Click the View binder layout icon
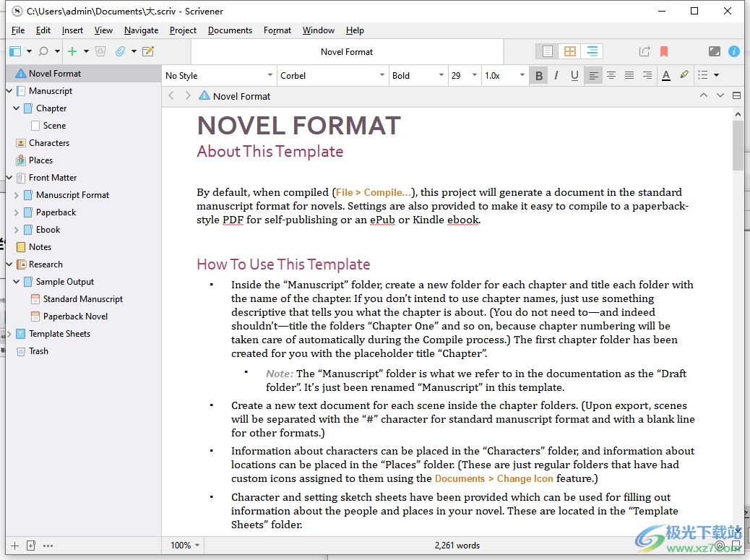This screenshot has width=750, height=560. click(x=15, y=51)
